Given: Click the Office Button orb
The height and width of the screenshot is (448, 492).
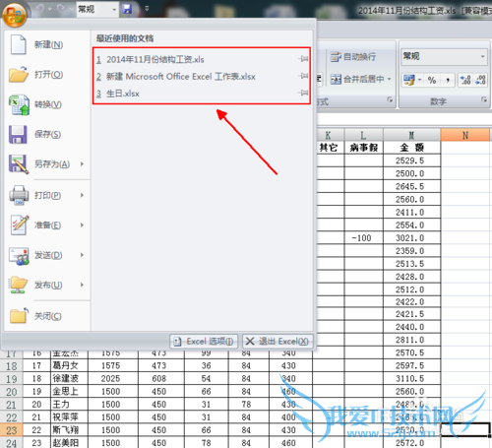Looking at the screenshot, I should coord(14,14).
